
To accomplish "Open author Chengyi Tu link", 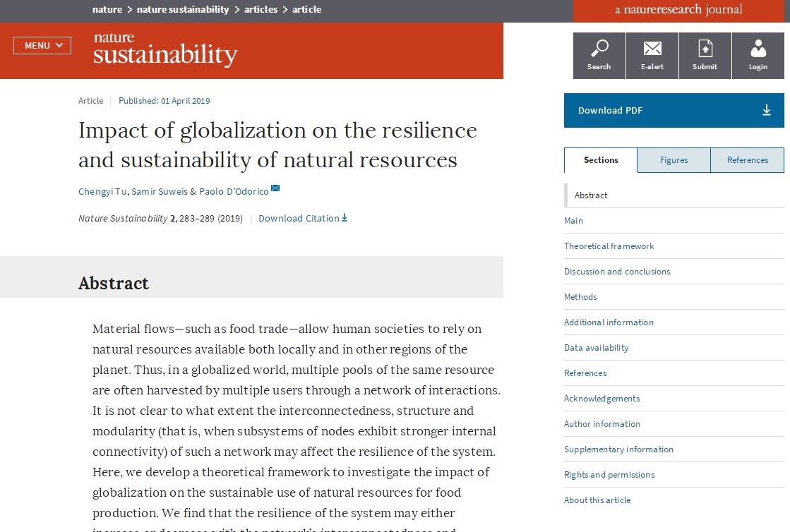I will pyautogui.click(x=104, y=192).
